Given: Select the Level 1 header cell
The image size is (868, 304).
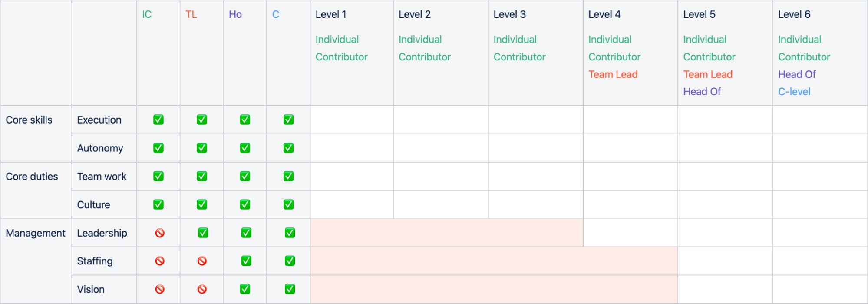Looking at the screenshot, I should click(x=331, y=14).
